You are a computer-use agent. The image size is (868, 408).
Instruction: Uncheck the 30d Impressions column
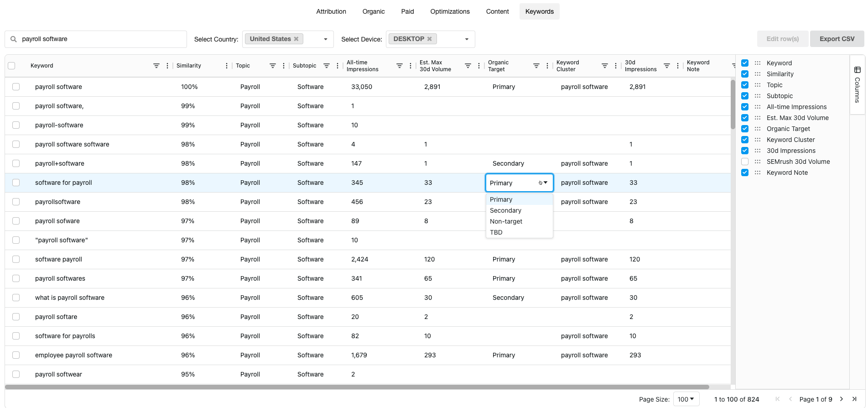click(745, 151)
